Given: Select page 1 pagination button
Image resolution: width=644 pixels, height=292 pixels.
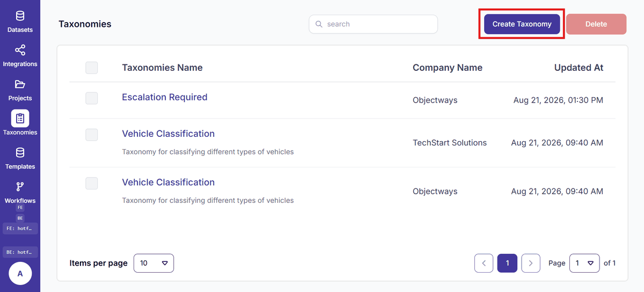Looking at the screenshot, I should pos(507,263).
